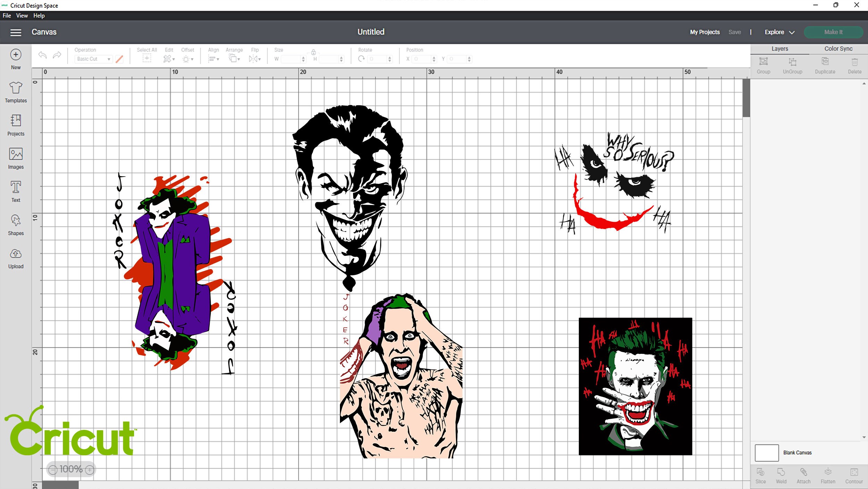Viewport: 868px width, 489px height.
Task: Click the Group layers icon
Action: coord(763,62)
